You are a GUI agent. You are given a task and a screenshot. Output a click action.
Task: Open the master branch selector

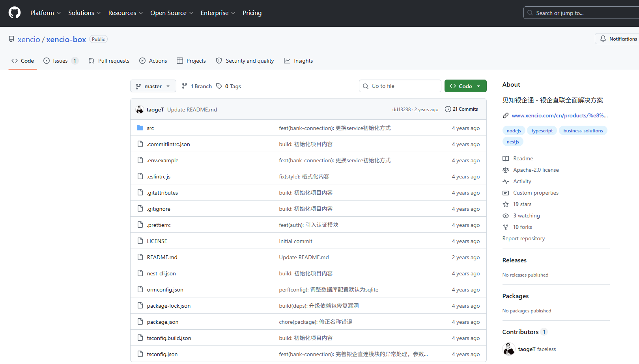click(153, 86)
